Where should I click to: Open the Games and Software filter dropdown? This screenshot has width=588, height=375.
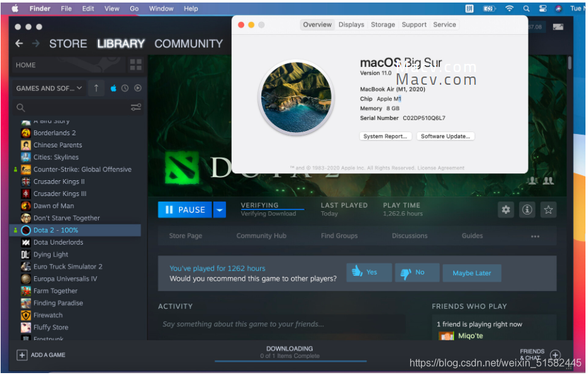[x=49, y=89]
